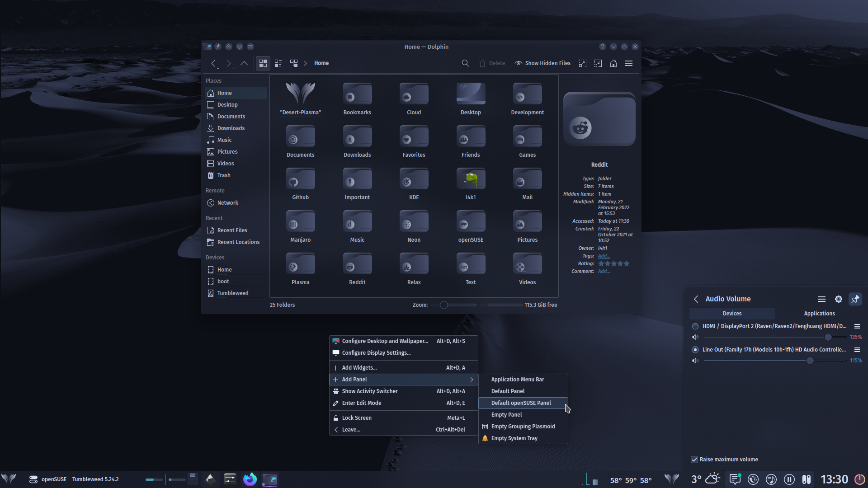Switch to the Applications tab
This screenshot has width=868, height=488.
[819, 314]
